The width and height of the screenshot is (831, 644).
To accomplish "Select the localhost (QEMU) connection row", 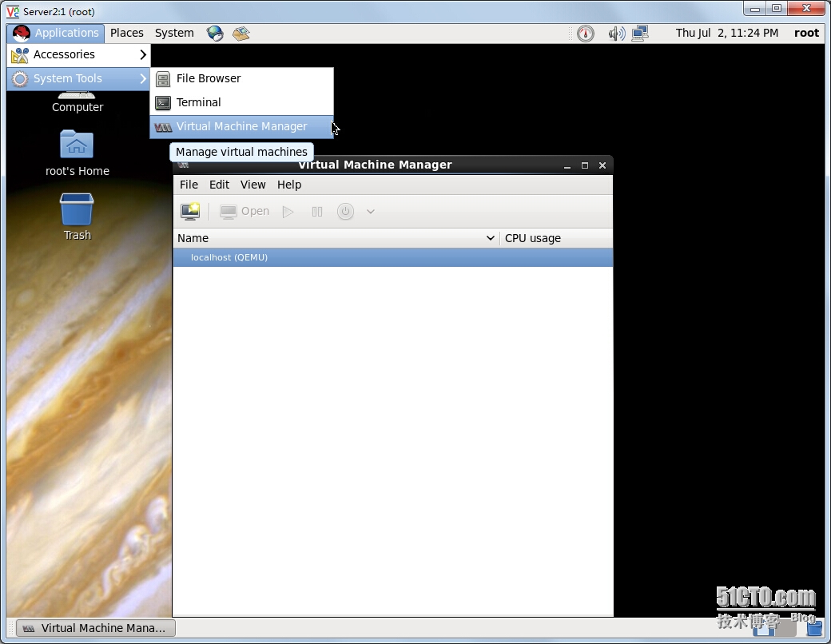I will [392, 257].
